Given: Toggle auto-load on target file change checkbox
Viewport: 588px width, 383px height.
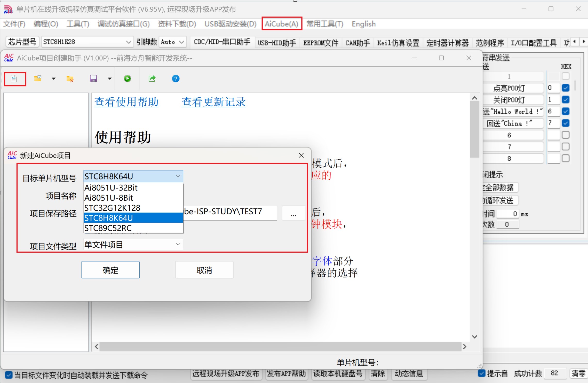Looking at the screenshot, I should 9,375.
